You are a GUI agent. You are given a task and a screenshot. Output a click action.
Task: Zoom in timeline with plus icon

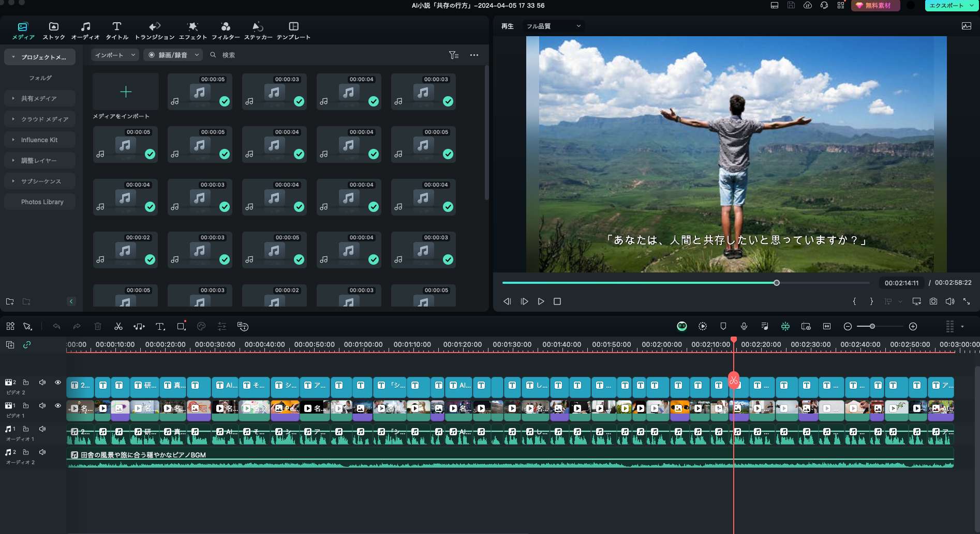(x=913, y=326)
